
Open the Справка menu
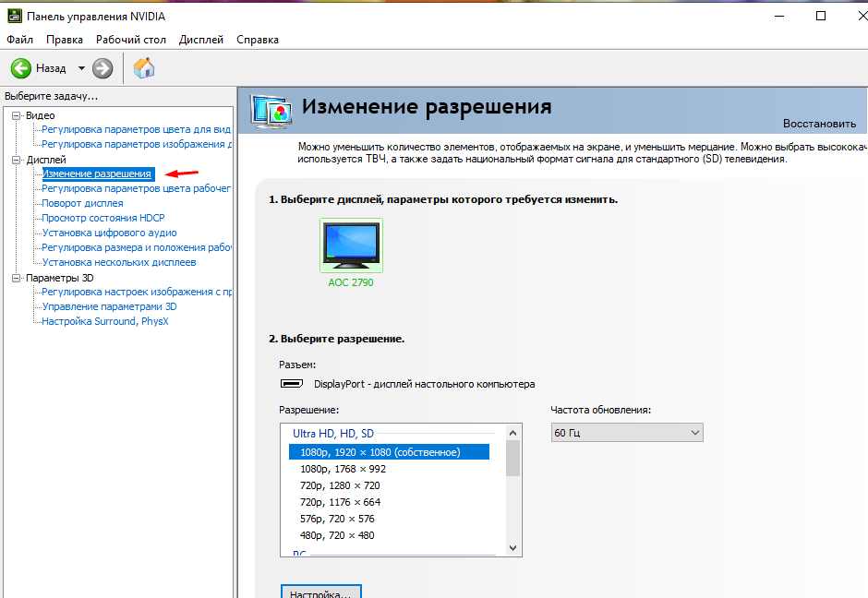click(x=257, y=40)
